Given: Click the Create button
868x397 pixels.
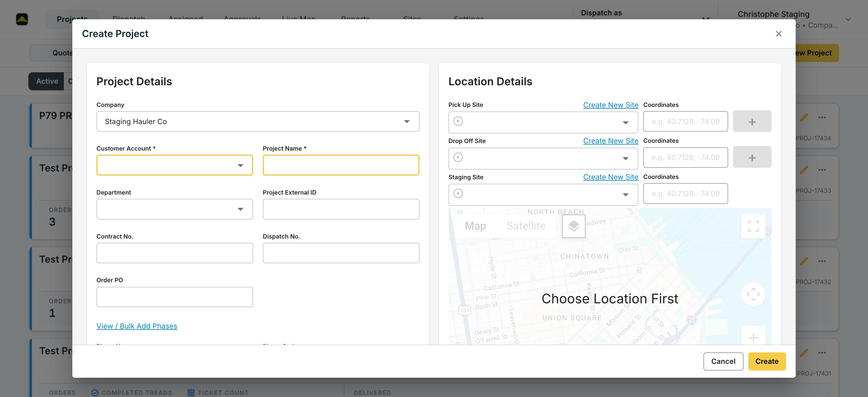Looking at the screenshot, I should [x=767, y=361].
